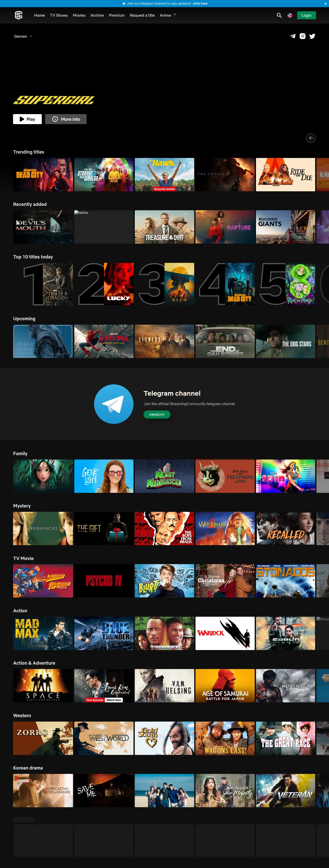
Task: Open Wagons East thumbnail
Action: [225, 738]
